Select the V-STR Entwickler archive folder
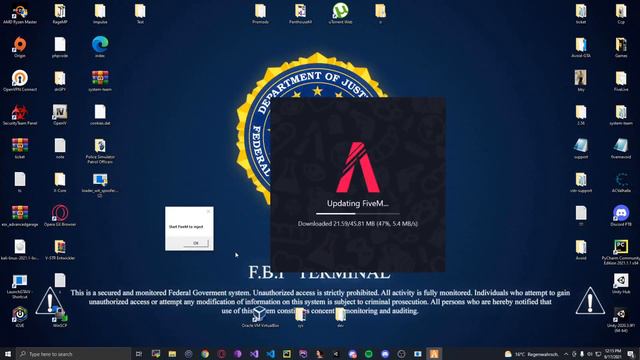 60,249
